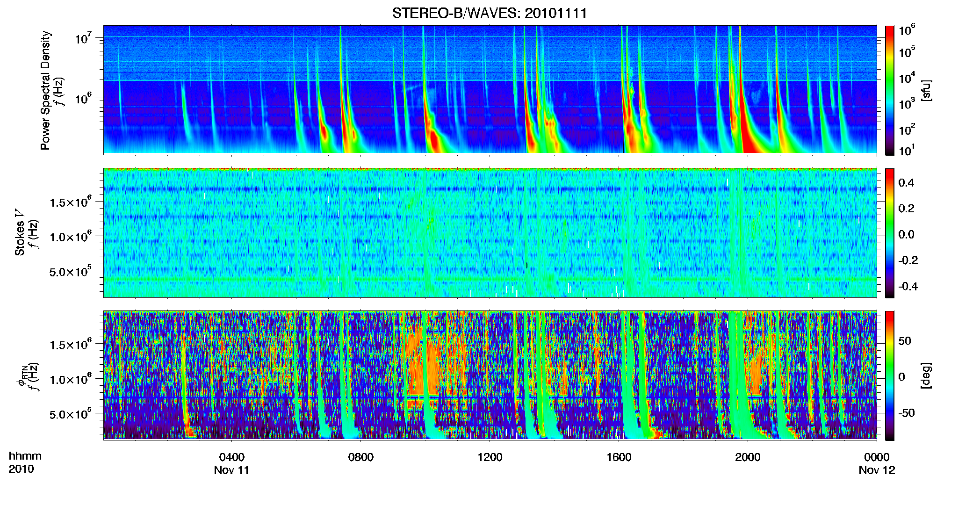Click the [deg] unit label

tap(927, 375)
